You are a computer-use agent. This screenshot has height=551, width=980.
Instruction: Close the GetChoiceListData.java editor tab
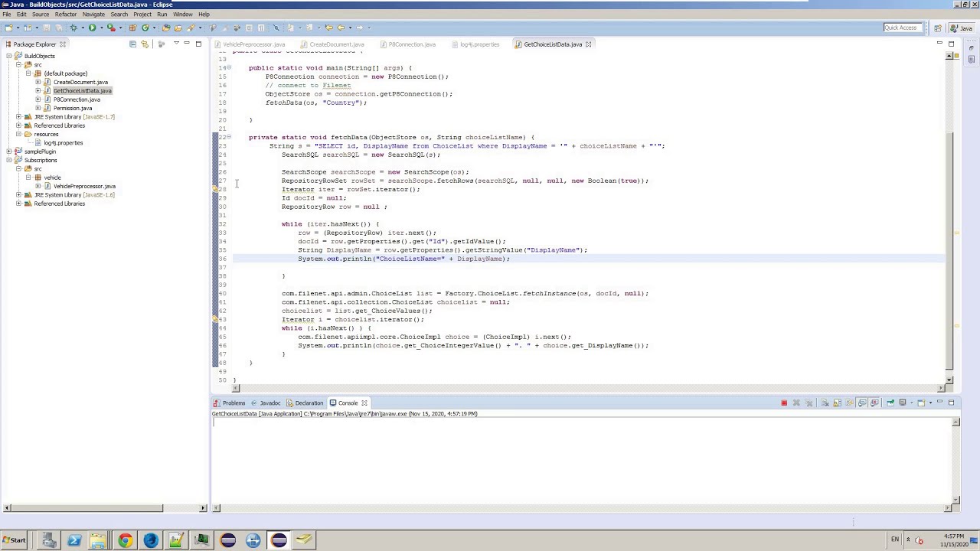point(588,44)
